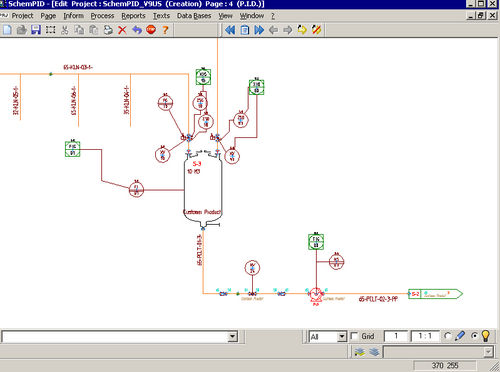Open the Inform menu

[73, 16]
